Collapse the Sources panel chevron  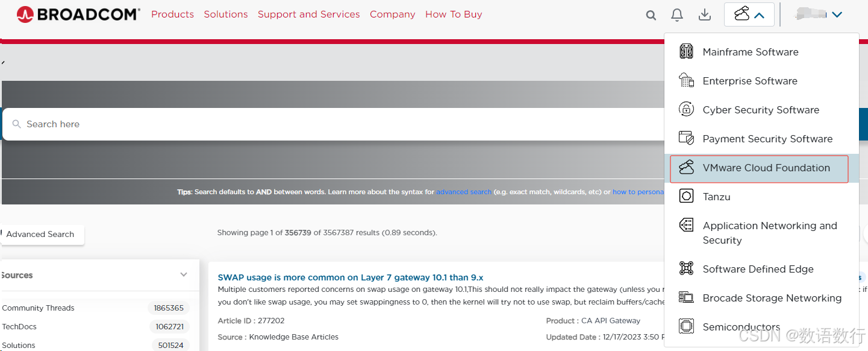(x=184, y=275)
